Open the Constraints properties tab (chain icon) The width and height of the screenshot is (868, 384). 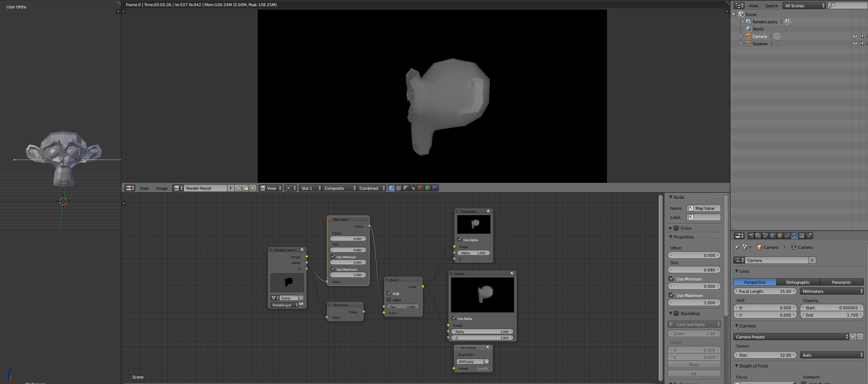(x=787, y=236)
